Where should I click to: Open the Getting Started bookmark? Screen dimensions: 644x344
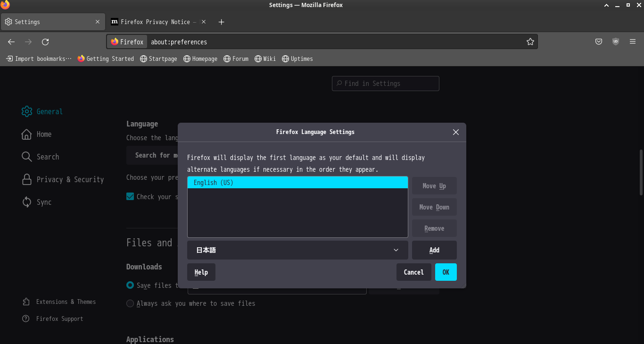[x=106, y=59]
